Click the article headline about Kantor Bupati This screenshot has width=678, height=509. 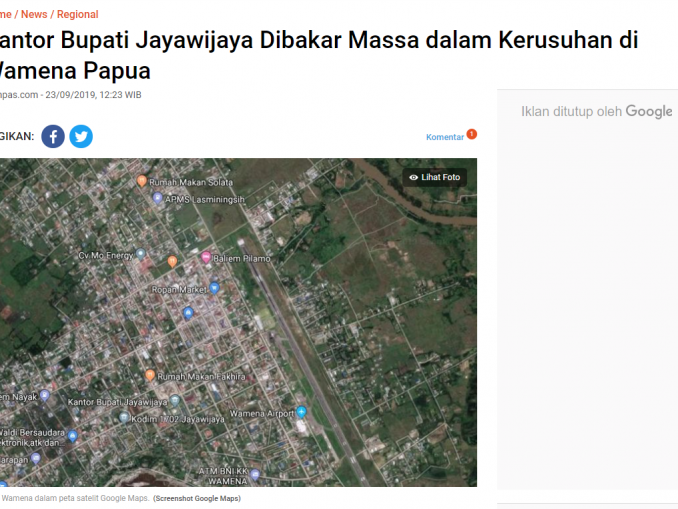tap(319, 55)
